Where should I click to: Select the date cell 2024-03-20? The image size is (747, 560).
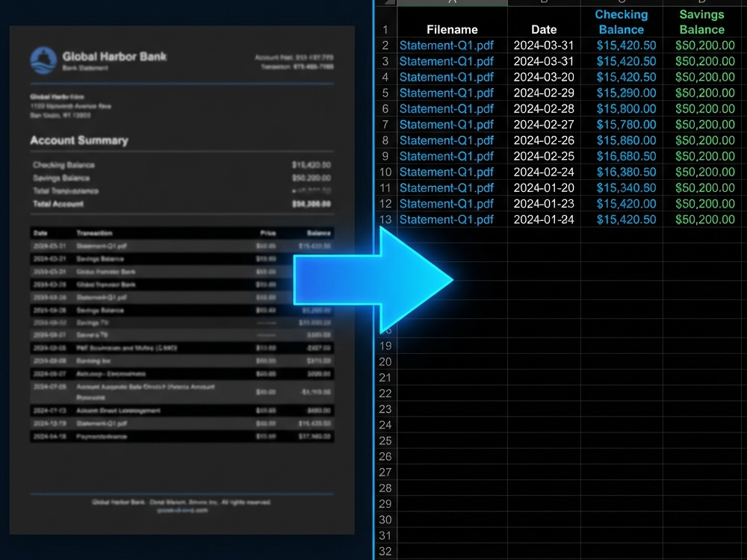click(544, 77)
